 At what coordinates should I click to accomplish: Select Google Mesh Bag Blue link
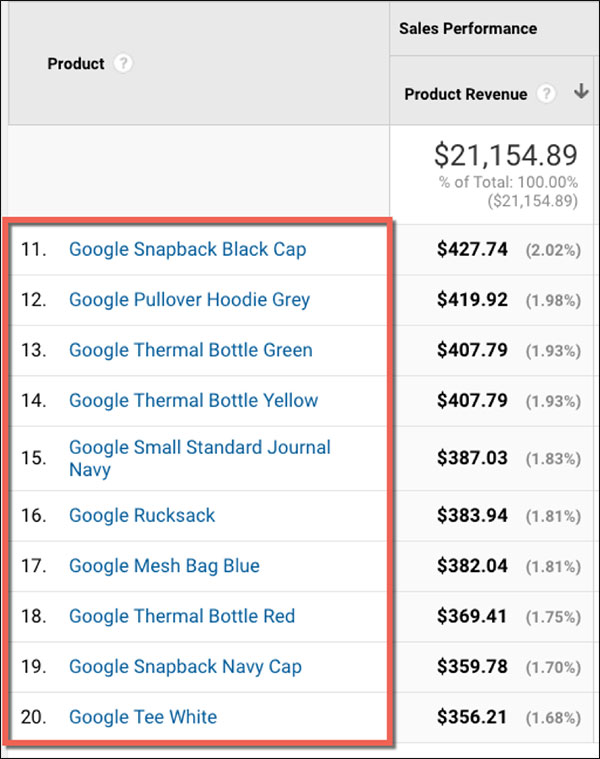click(x=164, y=565)
